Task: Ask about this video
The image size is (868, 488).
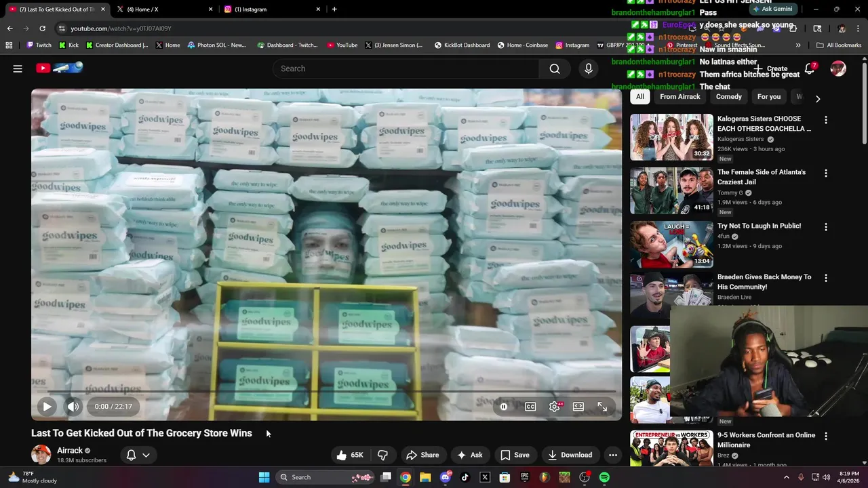Action: [x=470, y=455]
